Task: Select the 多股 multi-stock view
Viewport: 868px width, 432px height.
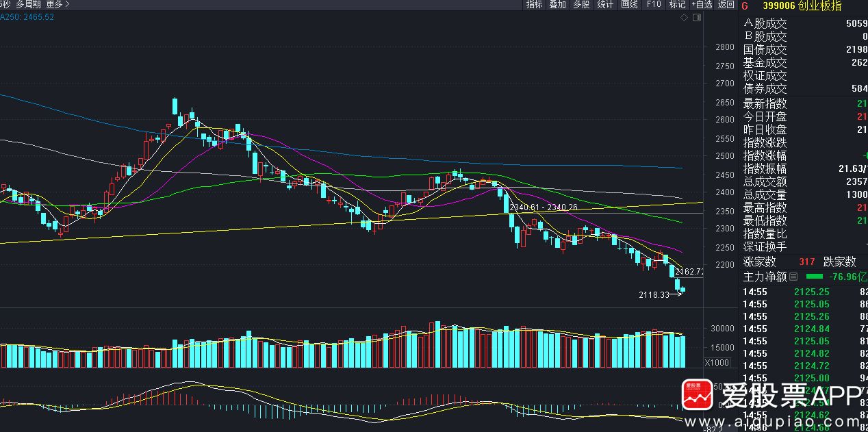Action: click(581, 5)
